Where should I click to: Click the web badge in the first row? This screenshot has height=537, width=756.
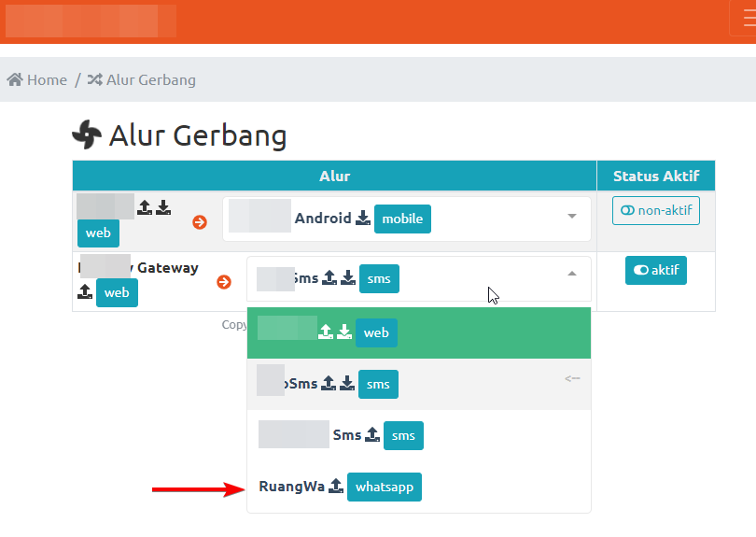[x=98, y=233]
